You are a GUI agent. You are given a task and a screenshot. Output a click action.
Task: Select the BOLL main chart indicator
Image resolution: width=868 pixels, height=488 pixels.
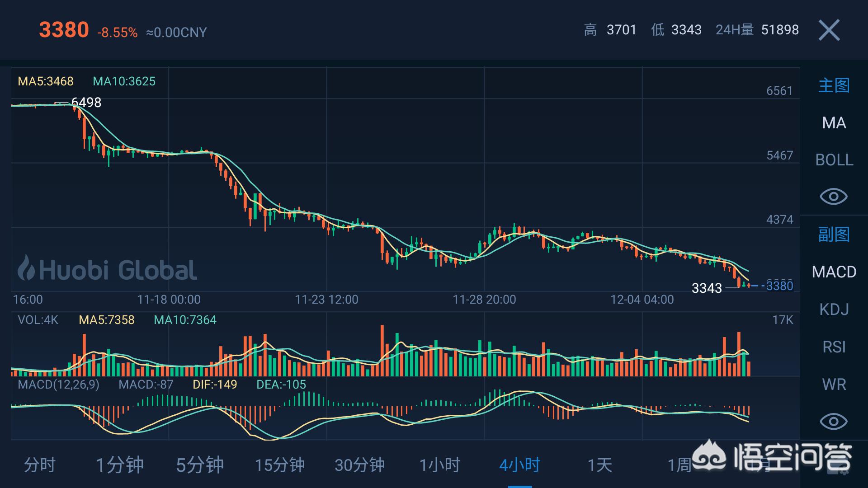834,160
